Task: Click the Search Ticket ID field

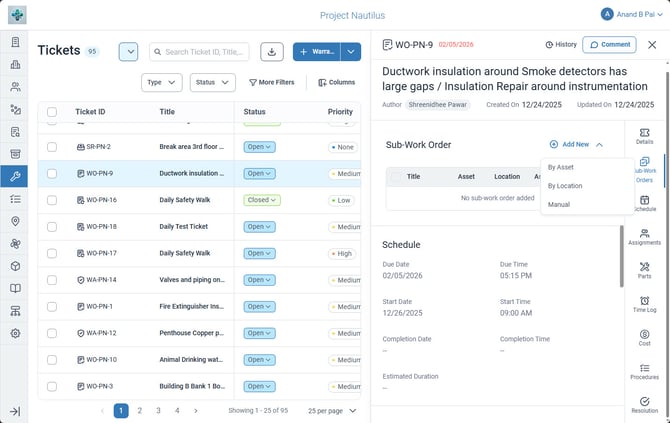Action: coord(199,52)
